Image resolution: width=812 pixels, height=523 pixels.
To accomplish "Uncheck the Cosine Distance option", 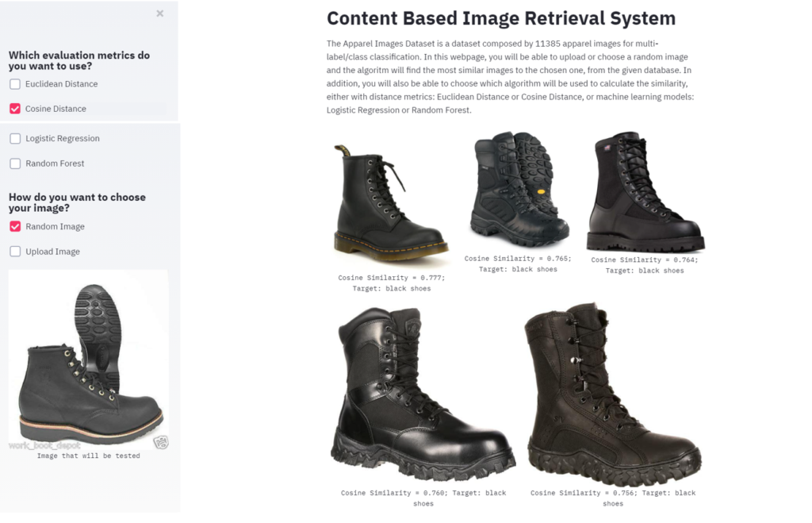I will tap(15, 109).
